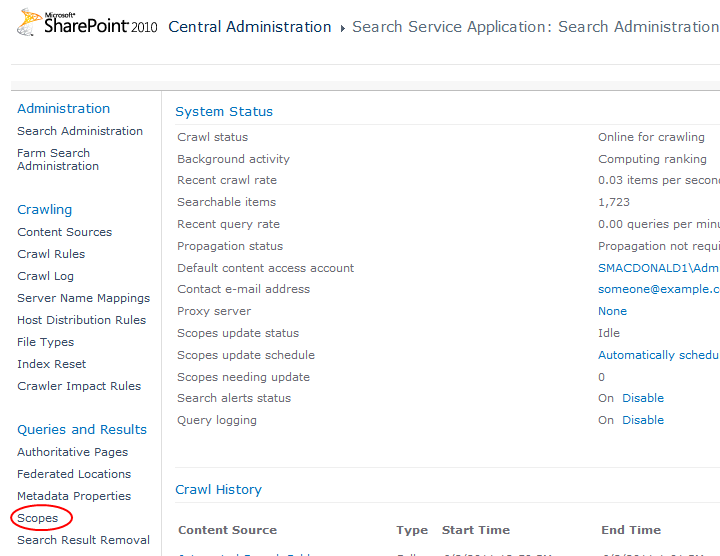The image size is (720, 556).
Task: Open Farm Search Administration
Action: pyautogui.click(x=58, y=159)
